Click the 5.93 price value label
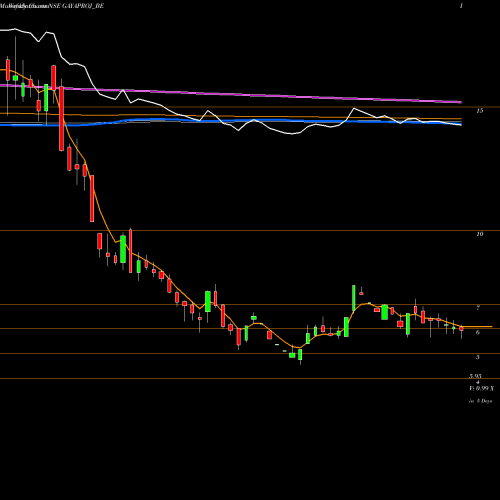 pyautogui.click(x=475, y=376)
